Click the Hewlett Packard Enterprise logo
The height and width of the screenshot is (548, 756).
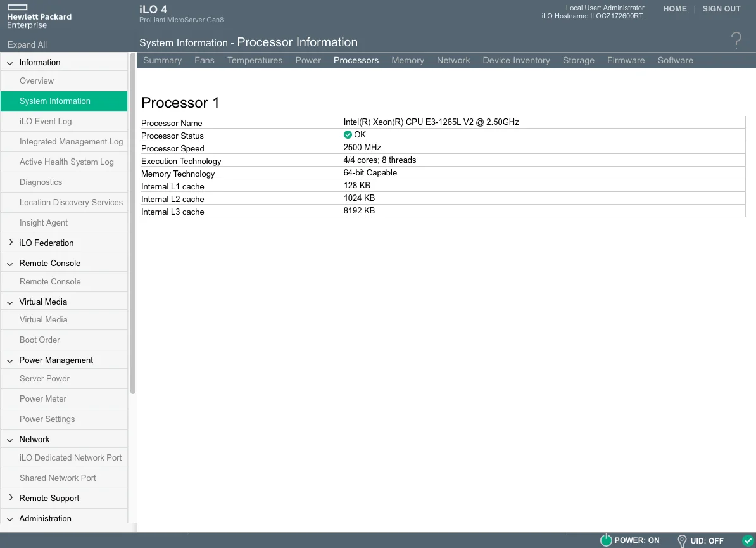pos(39,17)
